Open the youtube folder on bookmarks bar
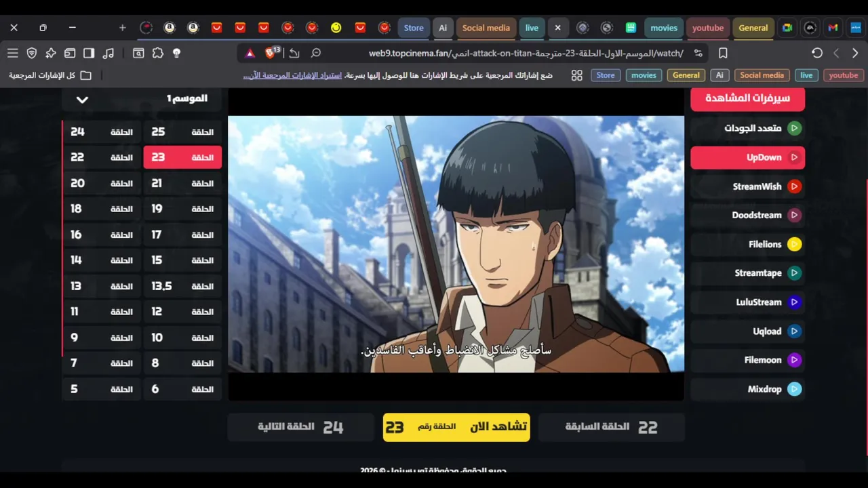The image size is (868, 488). tap(844, 75)
